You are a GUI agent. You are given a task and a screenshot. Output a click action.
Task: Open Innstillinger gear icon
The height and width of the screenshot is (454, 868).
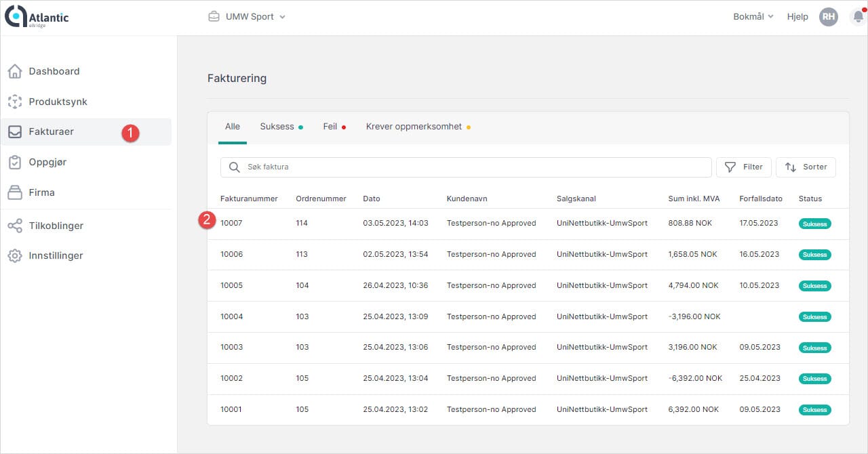tap(14, 255)
